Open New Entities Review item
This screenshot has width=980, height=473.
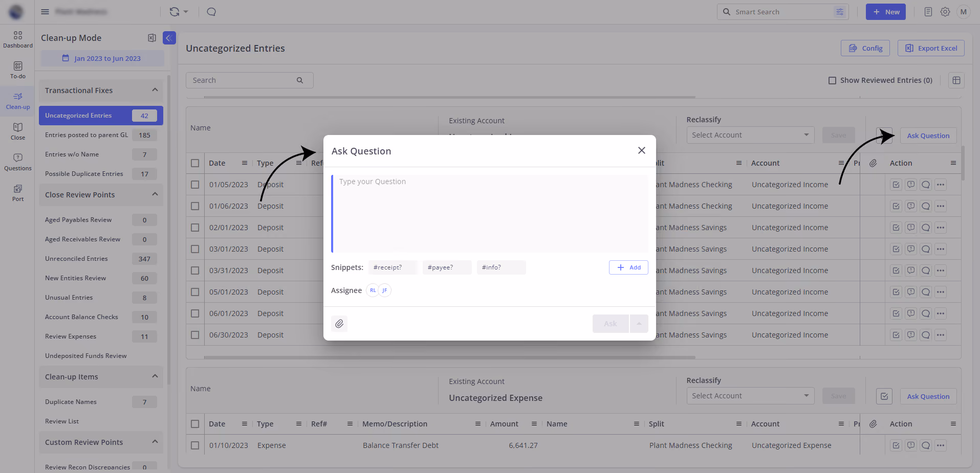[x=101, y=278]
